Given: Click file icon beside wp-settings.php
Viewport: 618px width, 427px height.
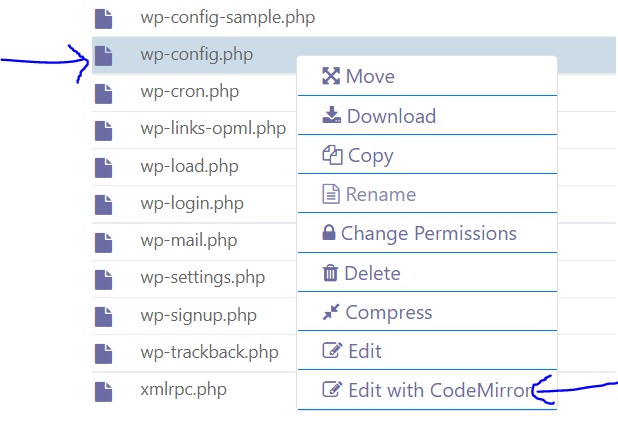Looking at the screenshot, I should (x=104, y=280).
